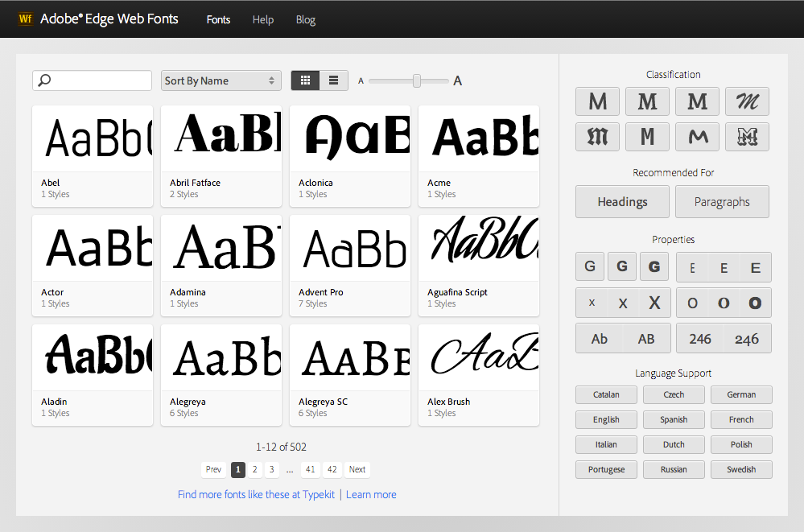Image resolution: width=804 pixels, height=532 pixels.
Task: Filter by sans serif classification M
Action: click(597, 101)
